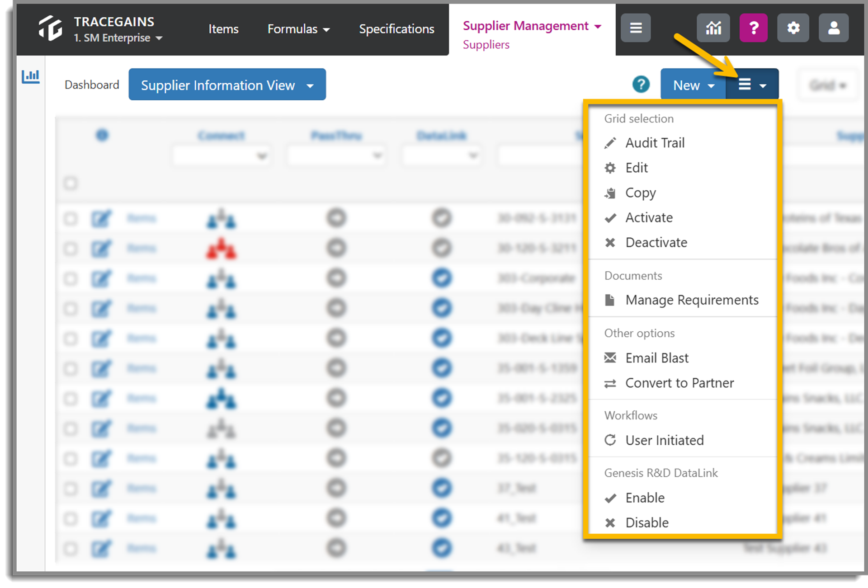The width and height of the screenshot is (868, 588).
Task: Open the Connect column filter dropdown
Action: 221,156
